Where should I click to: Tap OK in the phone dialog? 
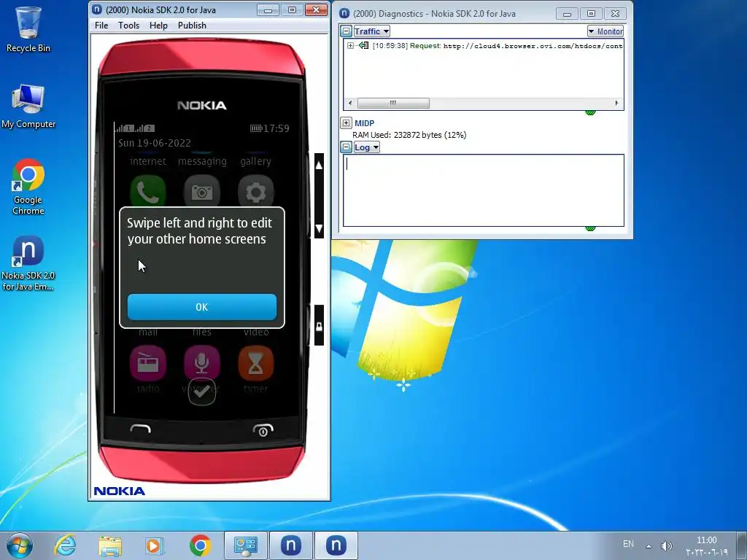(201, 307)
